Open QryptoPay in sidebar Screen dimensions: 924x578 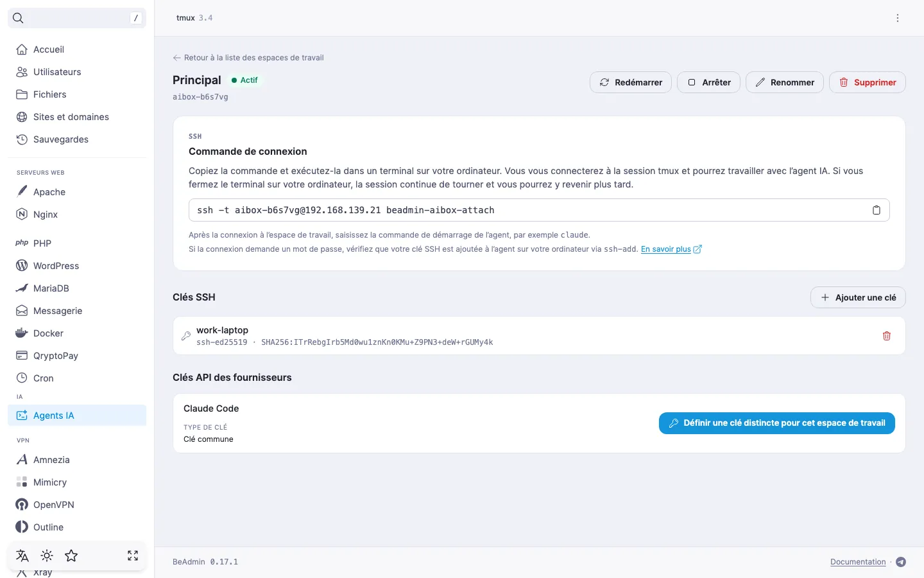77,356
